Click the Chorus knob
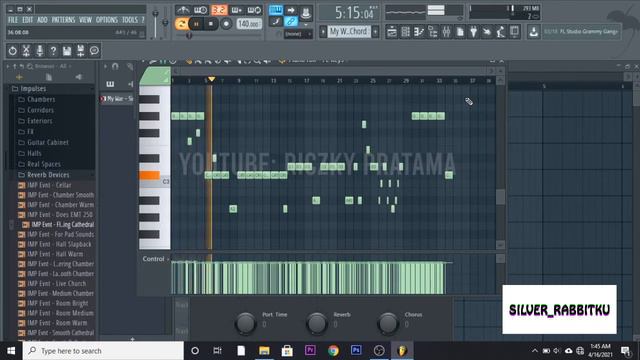This screenshot has width=640, height=360. 388,324
